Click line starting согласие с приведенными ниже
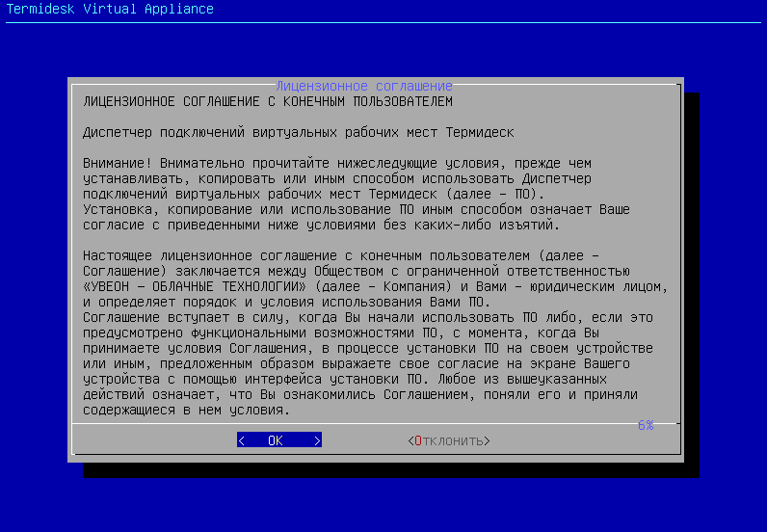 (x=322, y=226)
